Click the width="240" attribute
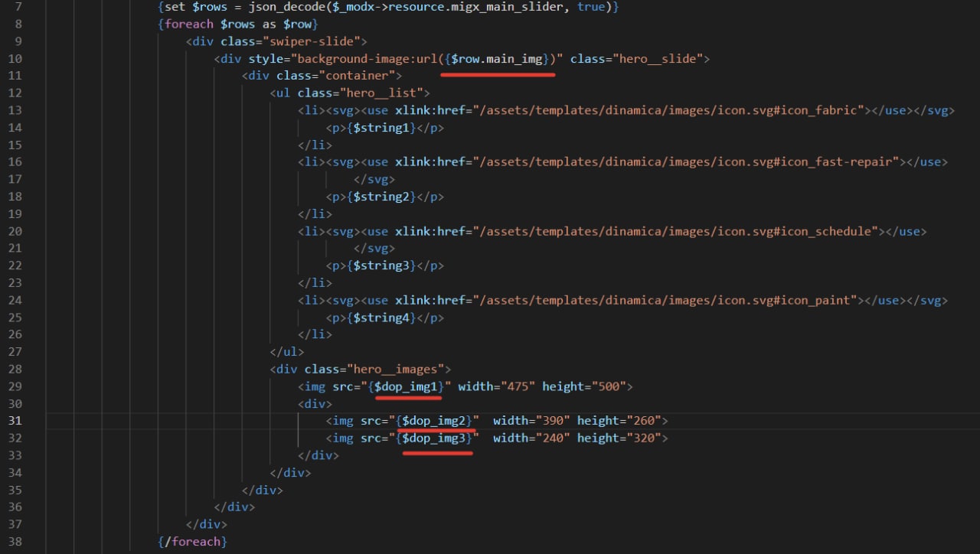Image resolution: width=980 pixels, height=554 pixels. (531, 438)
